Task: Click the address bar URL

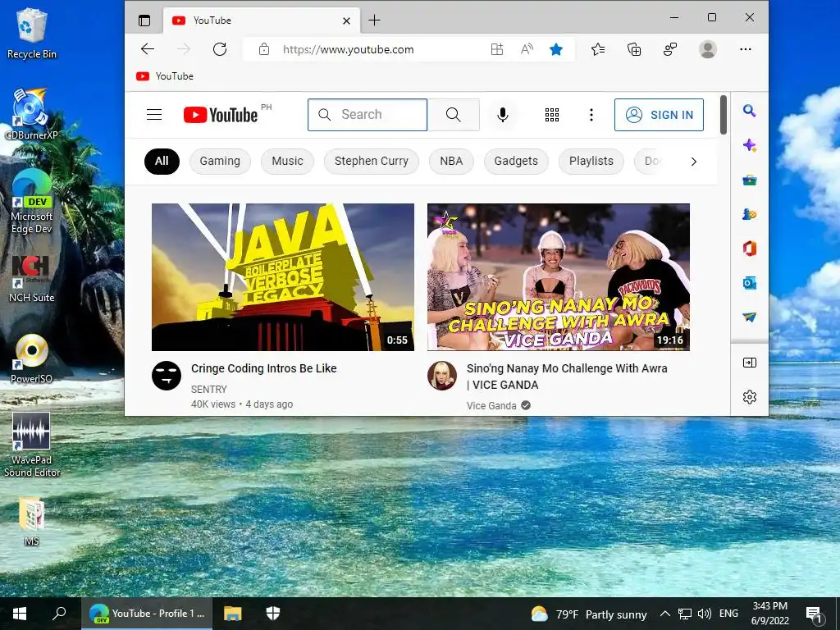Action: click(x=348, y=49)
